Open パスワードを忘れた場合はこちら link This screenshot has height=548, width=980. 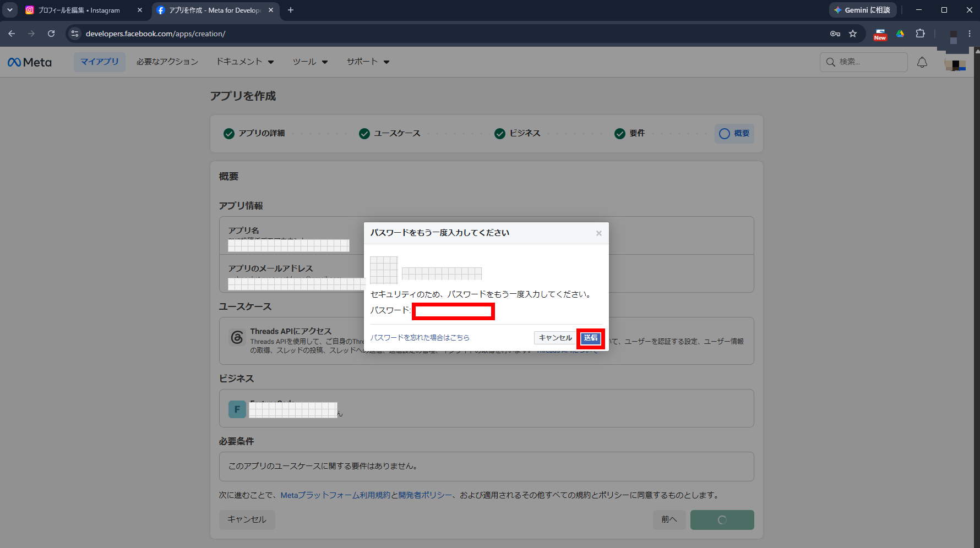pos(420,338)
